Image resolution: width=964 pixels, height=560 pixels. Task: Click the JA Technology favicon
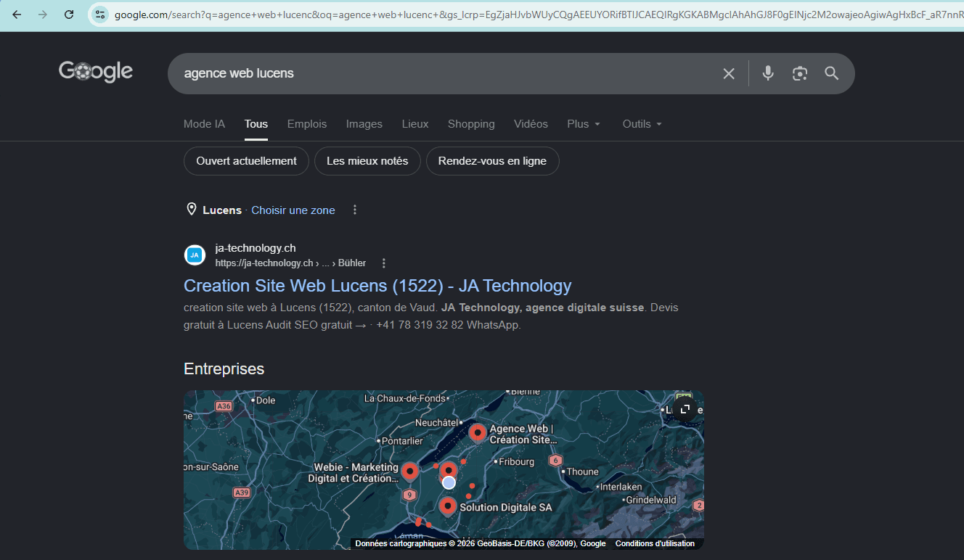pyautogui.click(x=194, y=255)
